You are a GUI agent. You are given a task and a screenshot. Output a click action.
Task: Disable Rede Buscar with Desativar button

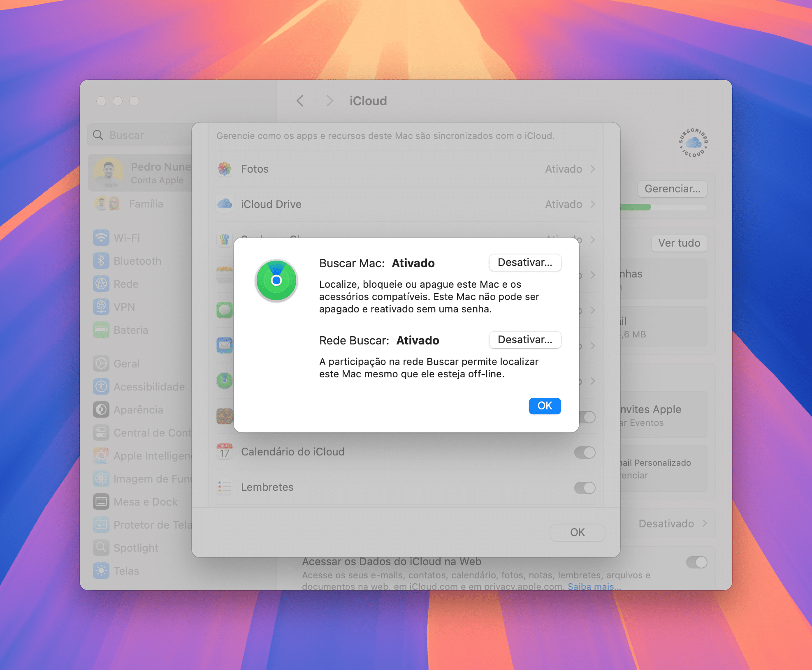[525, 340]
